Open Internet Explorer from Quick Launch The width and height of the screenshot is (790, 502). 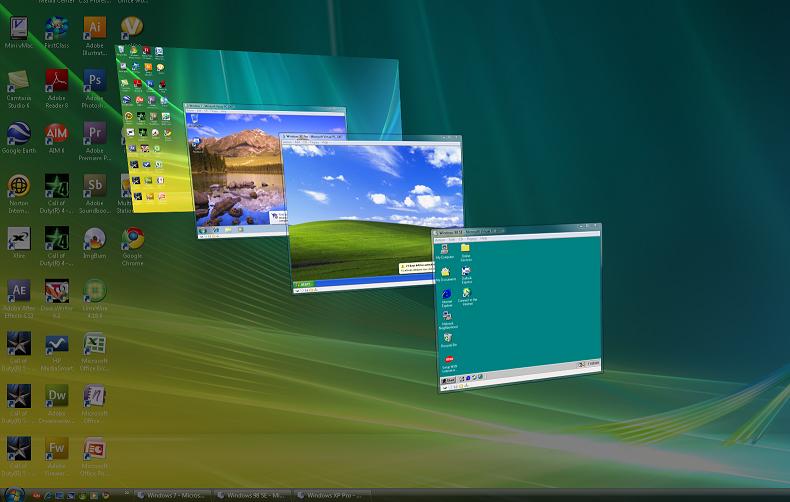48,496
